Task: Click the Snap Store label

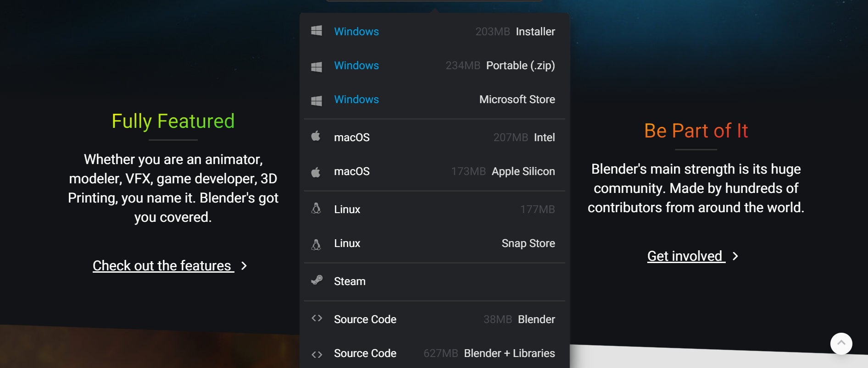Action: [x=529, y=243]
